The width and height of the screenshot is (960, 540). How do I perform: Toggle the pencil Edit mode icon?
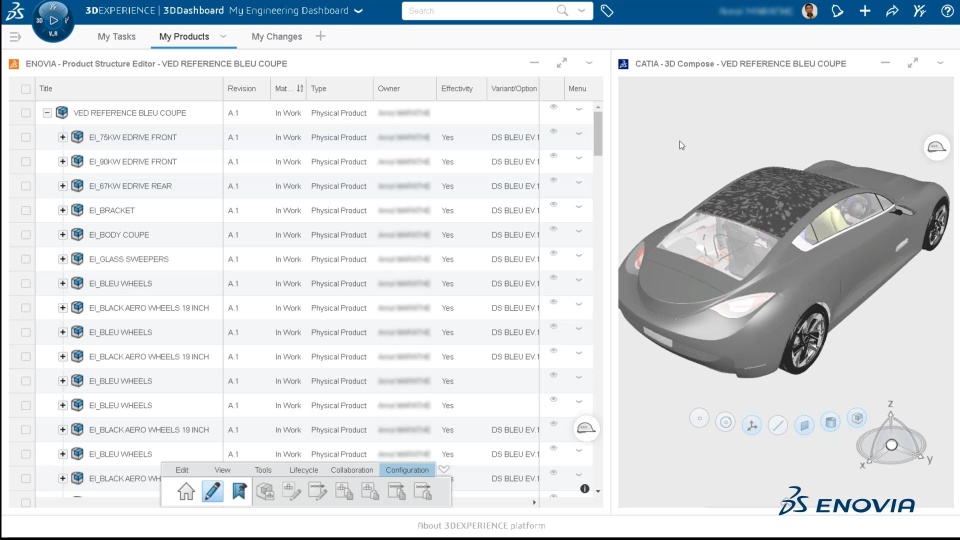click(x=212, y=491)
